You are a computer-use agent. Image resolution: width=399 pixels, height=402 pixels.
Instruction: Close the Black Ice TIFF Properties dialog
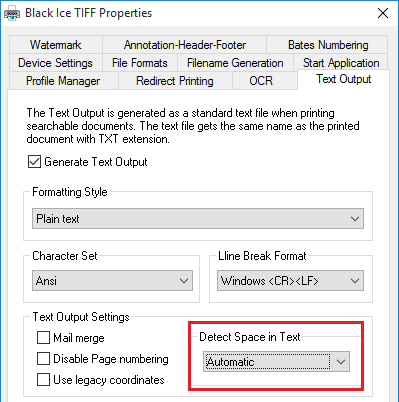point(383,13)
